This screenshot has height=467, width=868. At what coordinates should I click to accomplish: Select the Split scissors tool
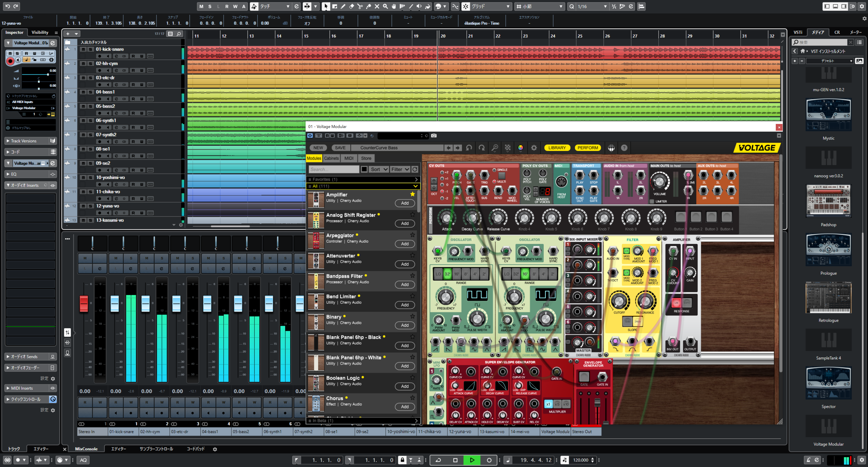point(360,6)
